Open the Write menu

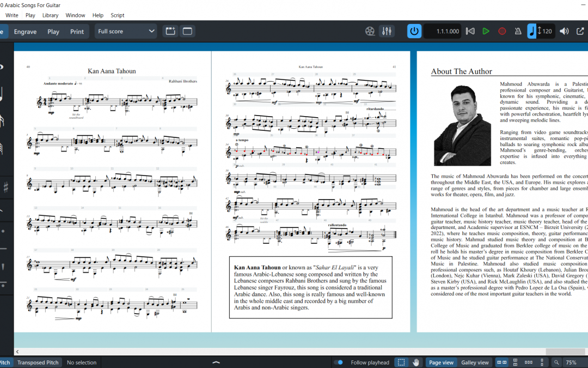11,15
